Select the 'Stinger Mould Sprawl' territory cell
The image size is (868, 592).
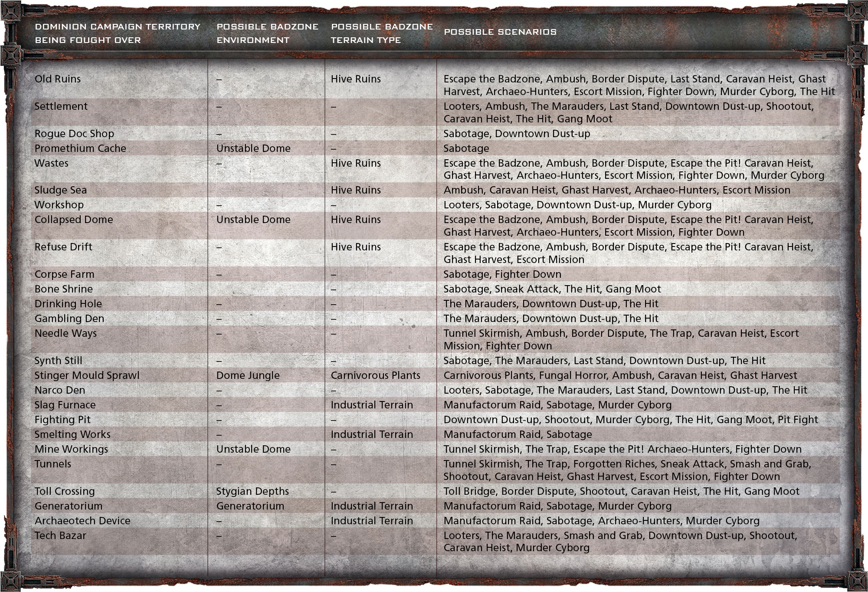[87, 375]
